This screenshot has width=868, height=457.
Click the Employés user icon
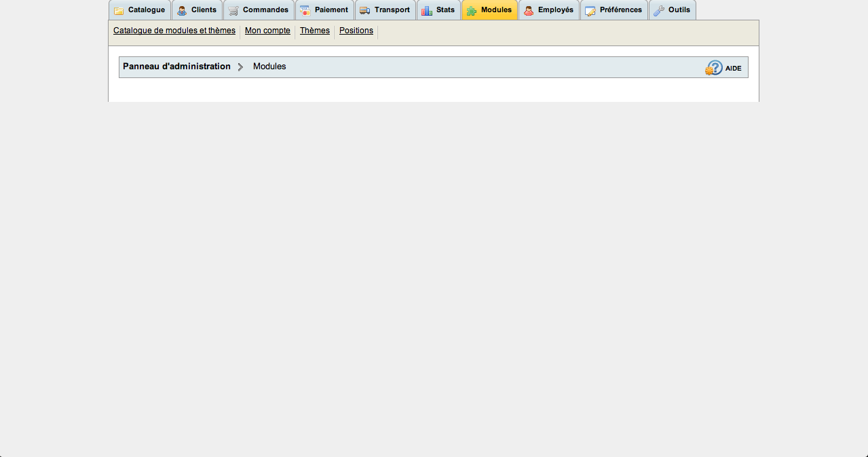[529, 11]
